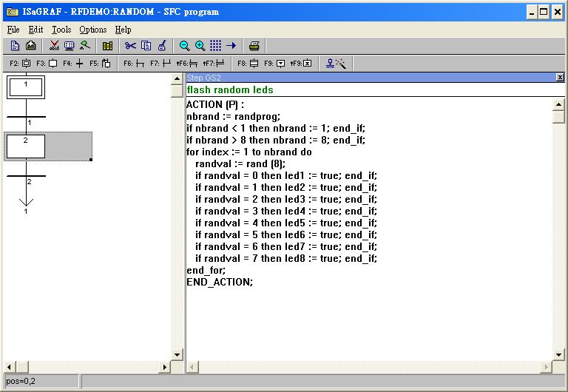The image size is (568, 392).
Task: Close the Step GS2 code pane
Action: point(560,77)
